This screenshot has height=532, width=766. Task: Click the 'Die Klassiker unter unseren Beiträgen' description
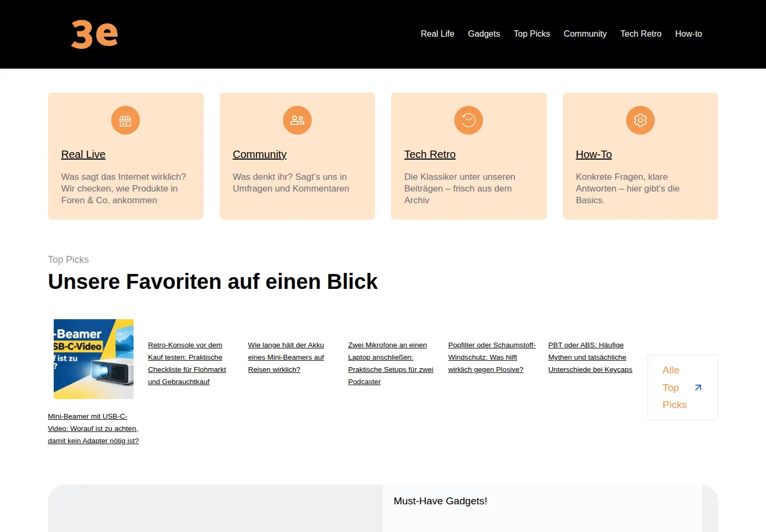coord(460,188)
